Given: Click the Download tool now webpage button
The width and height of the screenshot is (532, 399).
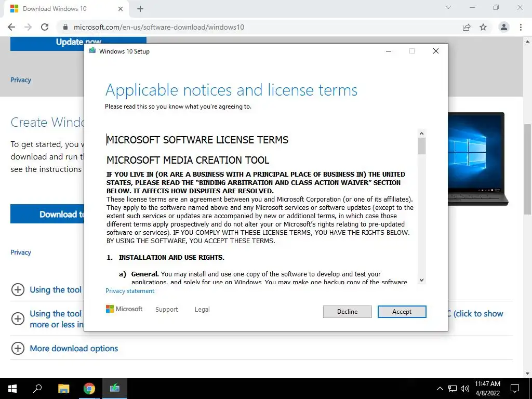Looking at the screenshot, I should point(47,214).
